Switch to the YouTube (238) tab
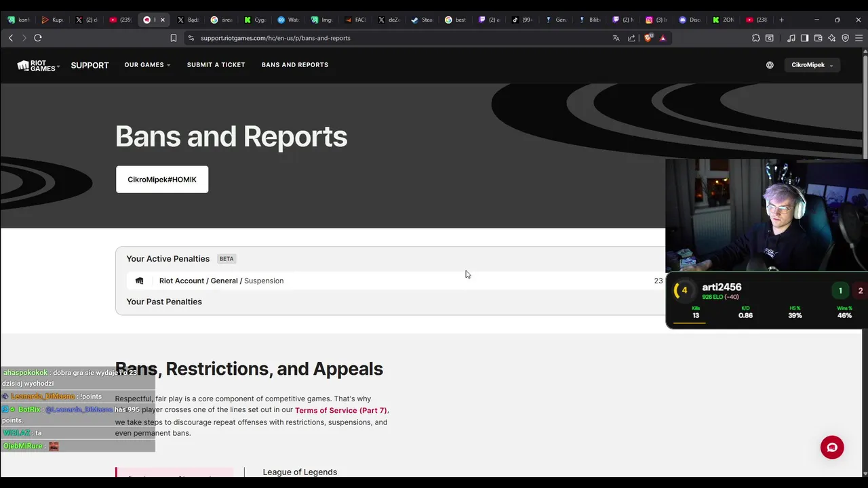Image resolution: width=868 pixels, height=488 pixels. (756, 20)
